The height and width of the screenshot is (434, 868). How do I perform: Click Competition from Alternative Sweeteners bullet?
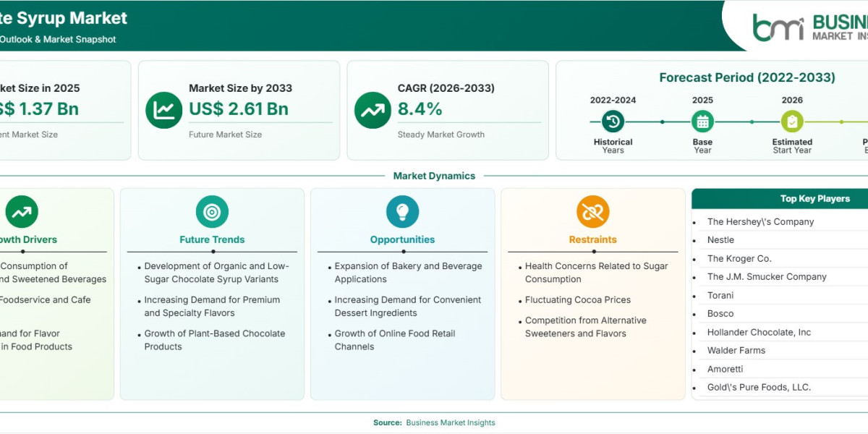click(x=586, y=327)
